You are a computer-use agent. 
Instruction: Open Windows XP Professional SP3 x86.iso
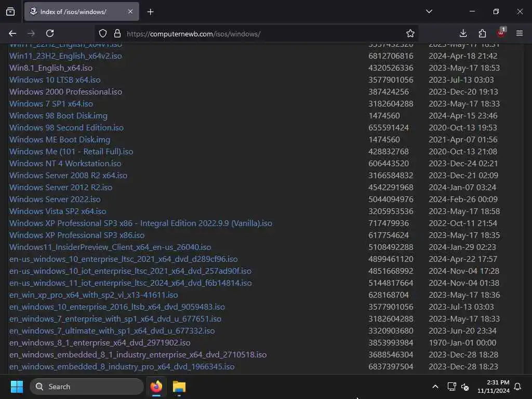[77, 235]
